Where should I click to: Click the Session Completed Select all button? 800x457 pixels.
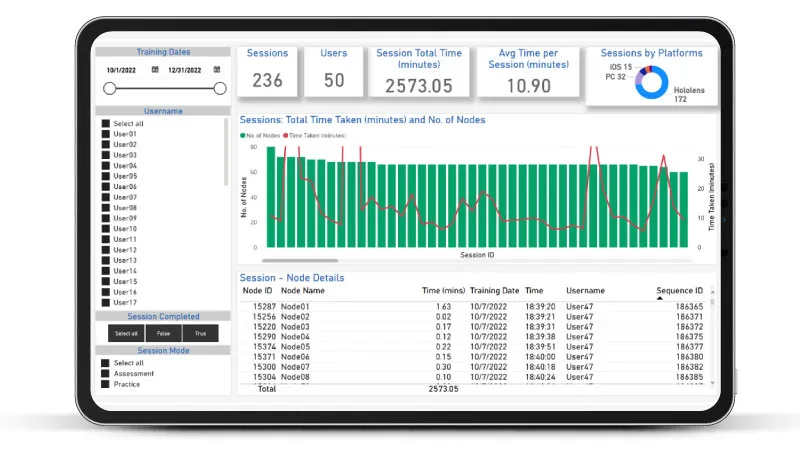[126, 333]
